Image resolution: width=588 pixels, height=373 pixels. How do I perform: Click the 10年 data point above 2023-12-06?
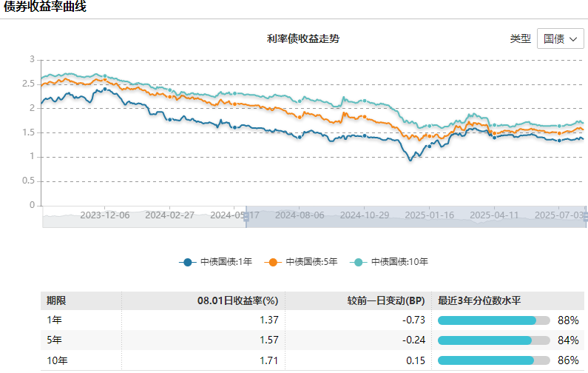click(x=105, y=76)
